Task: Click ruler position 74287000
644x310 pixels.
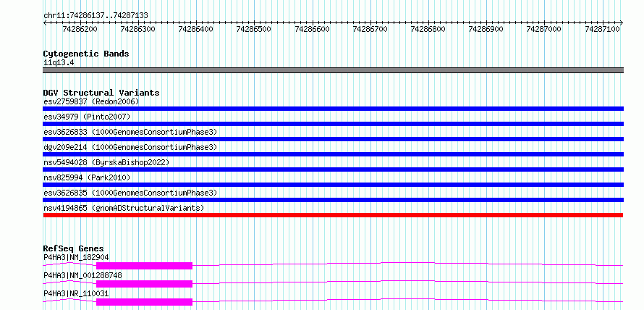Action: click(x=544, y=29)
